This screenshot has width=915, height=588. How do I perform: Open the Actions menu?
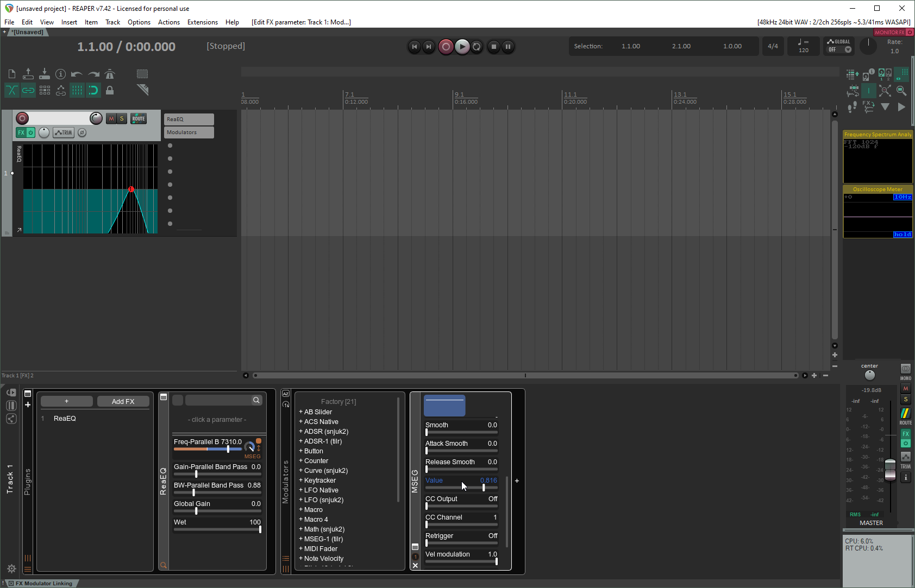[168, 22]
